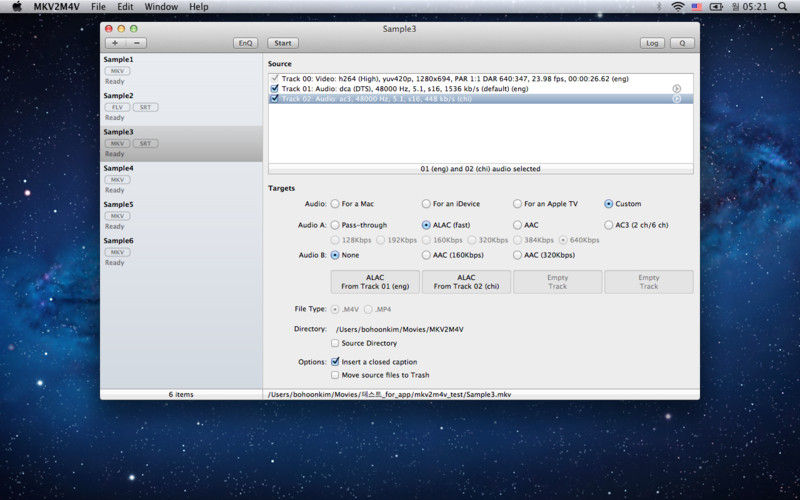Screen dimensions: 800x500
Task: Click the Sample3.mkv source path in status bar
Action: [x=390, y=394]
